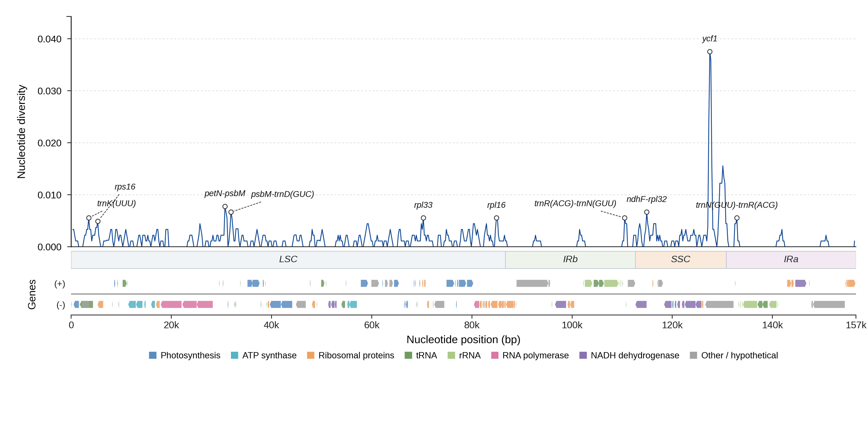Viewport: 868px width, 422px height.
Task: Click the Ribosomal proteins legend swatch
Action: (x=311, y=355)
